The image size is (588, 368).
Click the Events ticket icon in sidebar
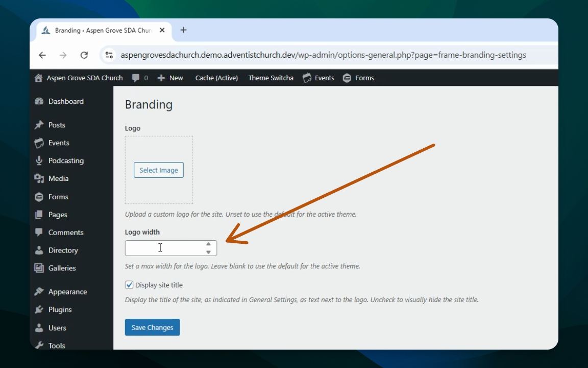(39, 143)
